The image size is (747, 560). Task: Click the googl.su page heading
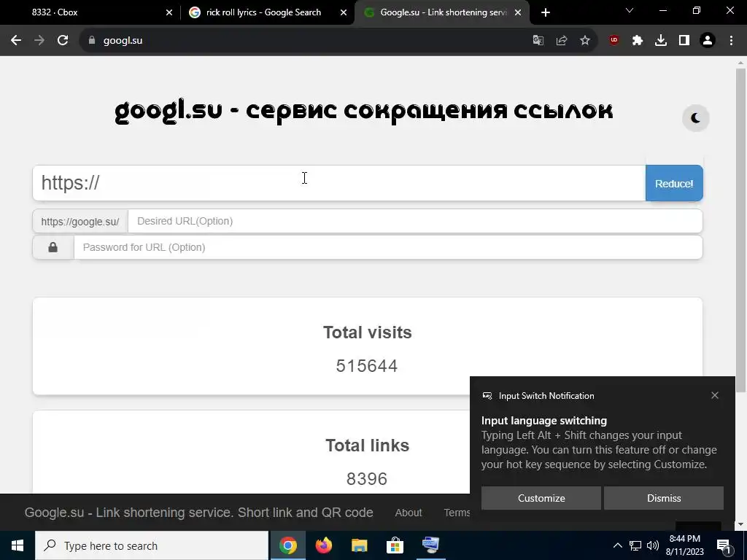[363, 111]
